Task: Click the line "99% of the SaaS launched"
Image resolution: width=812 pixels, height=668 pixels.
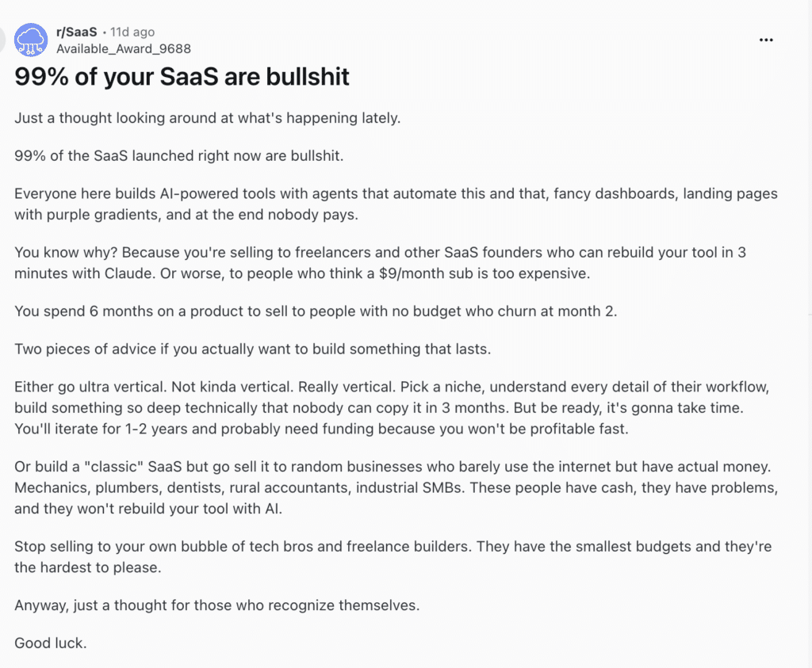Action: (178, 156)
